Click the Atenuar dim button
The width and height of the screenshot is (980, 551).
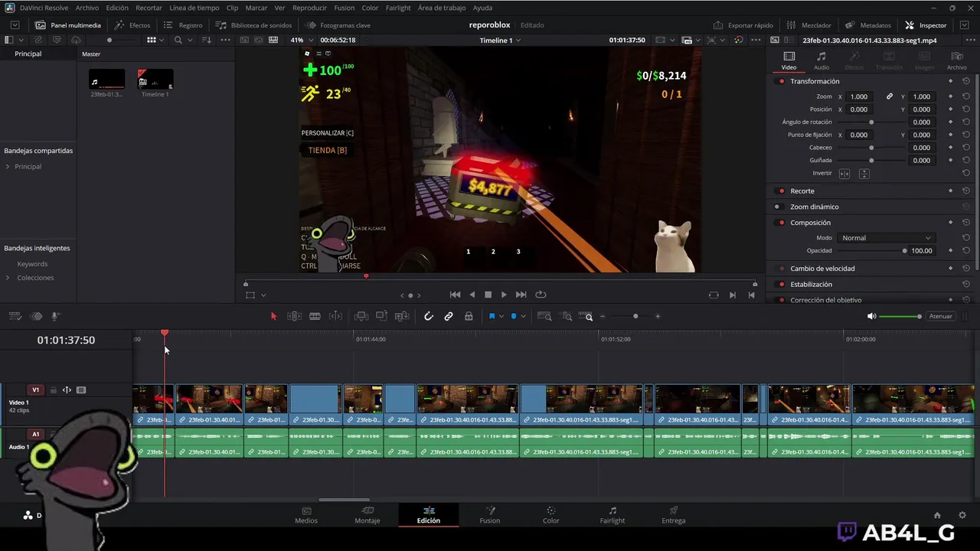940,316
